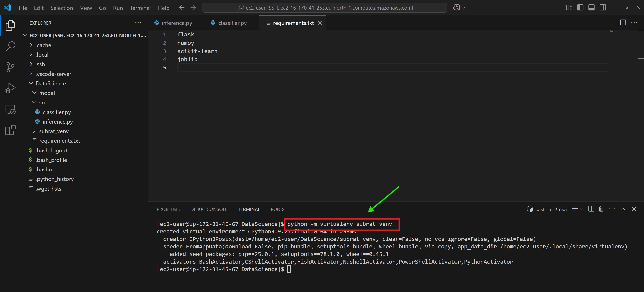This screenshot has height=292, width=644.
Task: Expand the subrat_venv folder
Action: pos(54,131)
